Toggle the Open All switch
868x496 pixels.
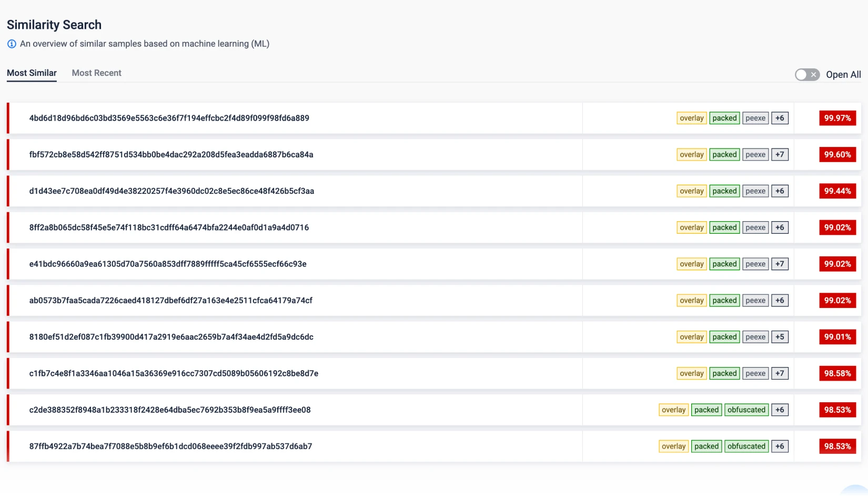click(806, 75)
